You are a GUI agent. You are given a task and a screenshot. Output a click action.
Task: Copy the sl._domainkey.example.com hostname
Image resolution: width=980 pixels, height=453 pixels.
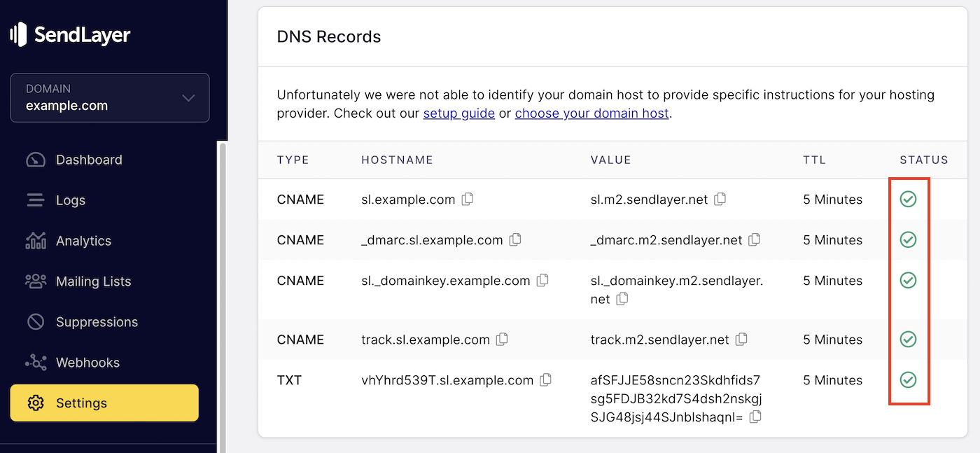tap(542, 281)
